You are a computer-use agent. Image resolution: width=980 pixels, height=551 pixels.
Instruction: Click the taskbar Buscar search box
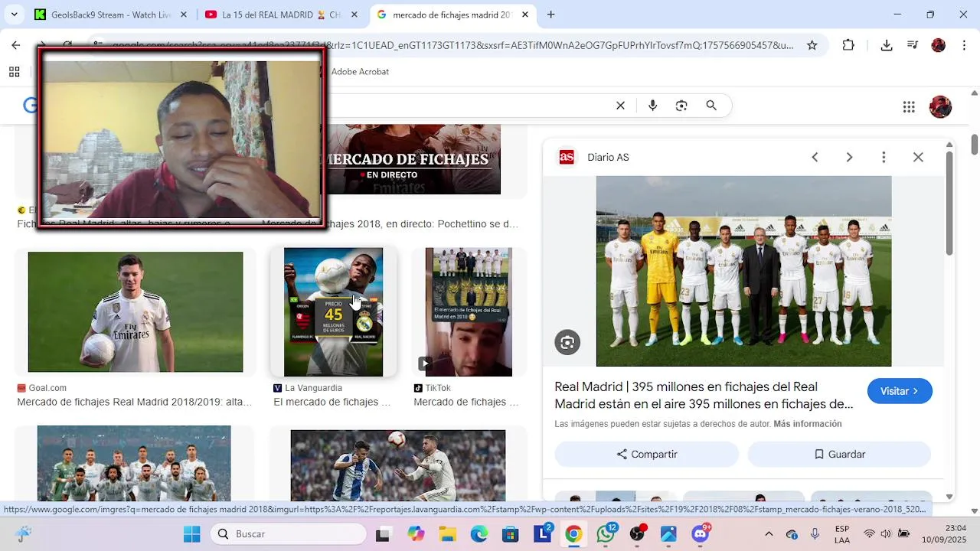(x=287, y=534)
